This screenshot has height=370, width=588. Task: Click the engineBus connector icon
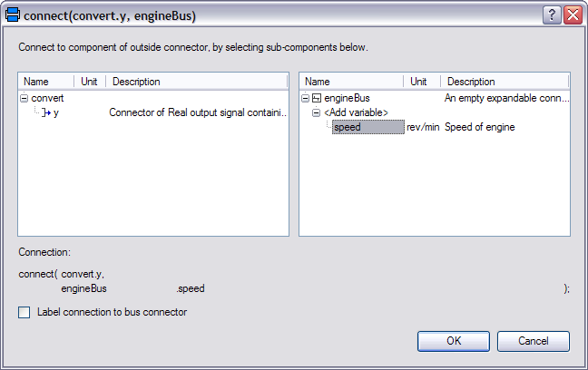click(317, 98)
